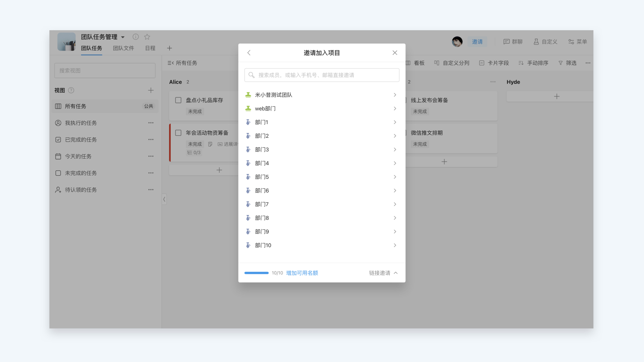
Task: Switch to the 团队文件 tab
Action: click(x=123, y=48)
